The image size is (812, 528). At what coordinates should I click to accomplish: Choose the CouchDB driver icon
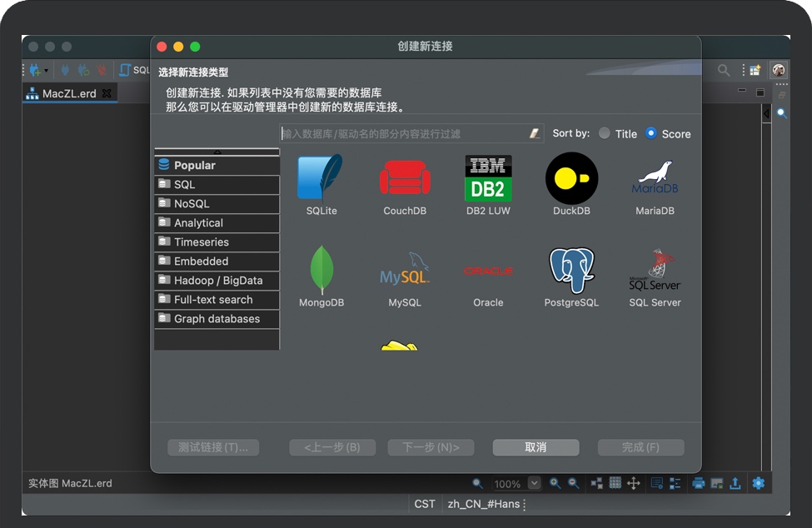point(405,177)
